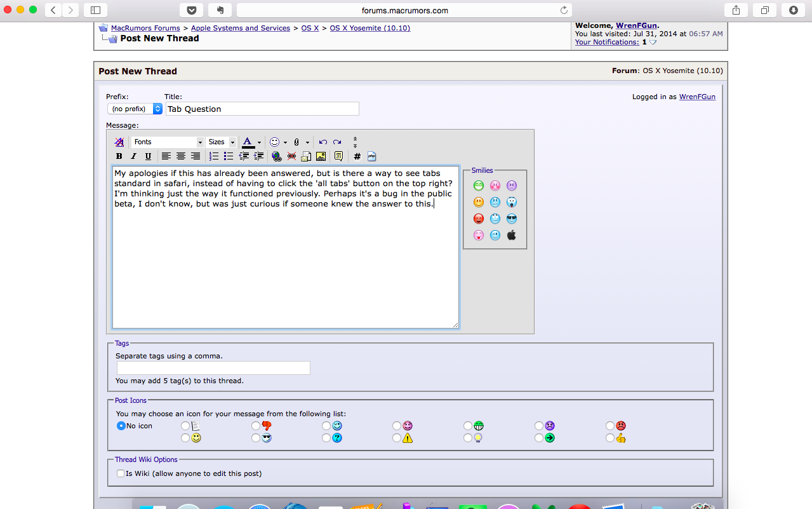The width and height of the screenshot is (812, 509).
Task: Toggle bold formatting in the editor
Action: point(119,156)
